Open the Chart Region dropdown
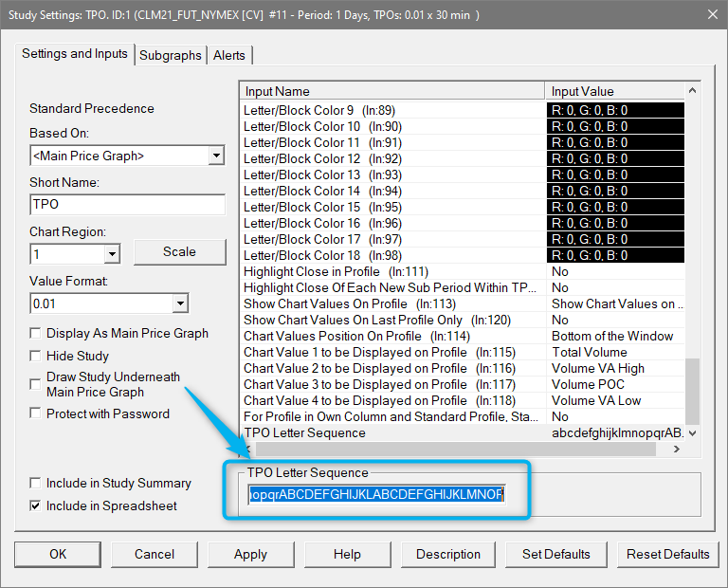This screenshot has width=728, height=588. [112, 254]
